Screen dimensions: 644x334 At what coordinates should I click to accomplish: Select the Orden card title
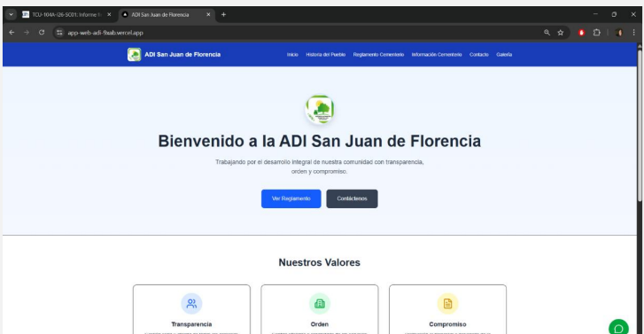320,324
